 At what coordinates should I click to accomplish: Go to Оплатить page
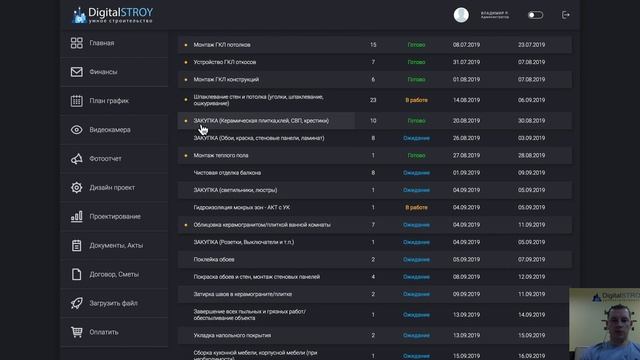point(114,332)
